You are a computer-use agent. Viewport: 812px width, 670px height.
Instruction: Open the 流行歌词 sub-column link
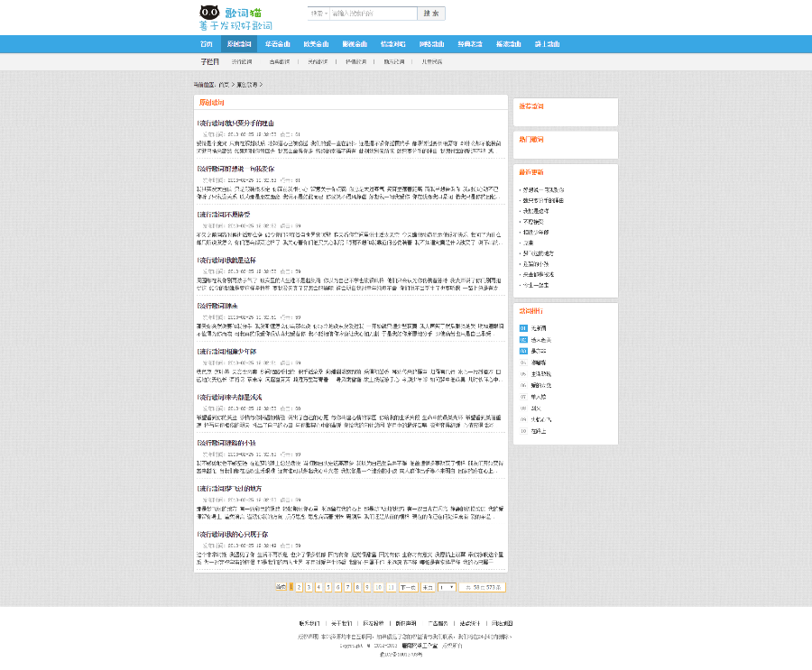242,61
